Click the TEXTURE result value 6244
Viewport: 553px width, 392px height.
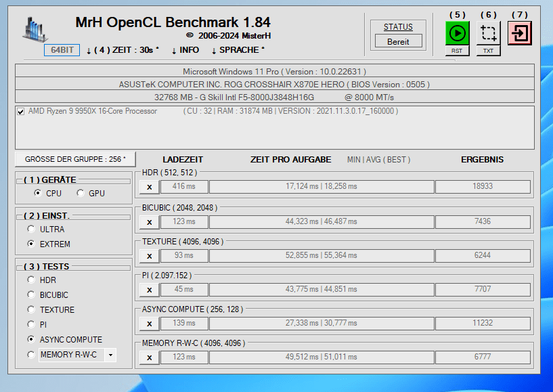(483, 255)
